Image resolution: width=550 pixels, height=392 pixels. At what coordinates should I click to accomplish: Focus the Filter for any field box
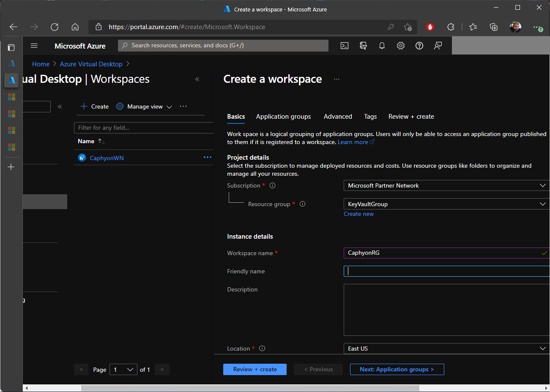144,128
